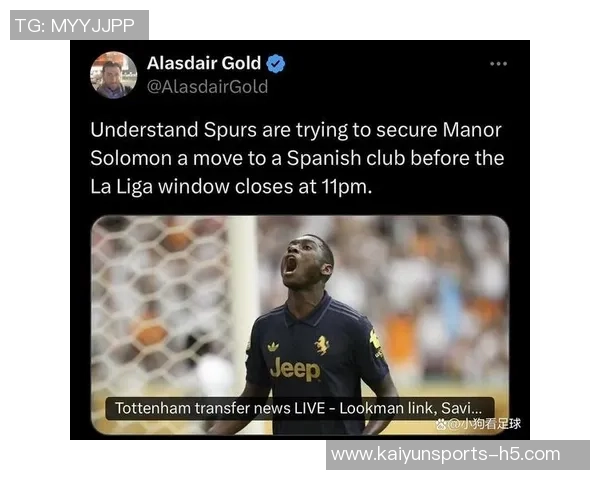Click the goal net in the photo

tap(161, 302)
